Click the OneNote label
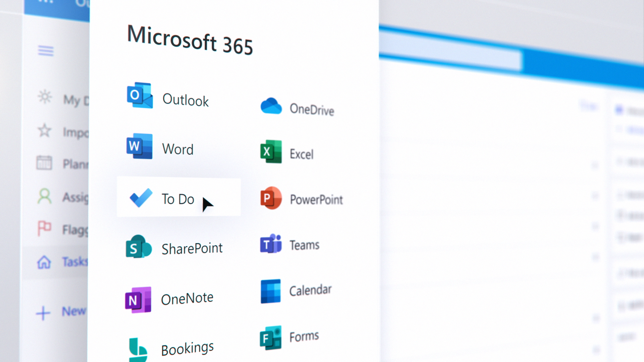 click(187, 299)
